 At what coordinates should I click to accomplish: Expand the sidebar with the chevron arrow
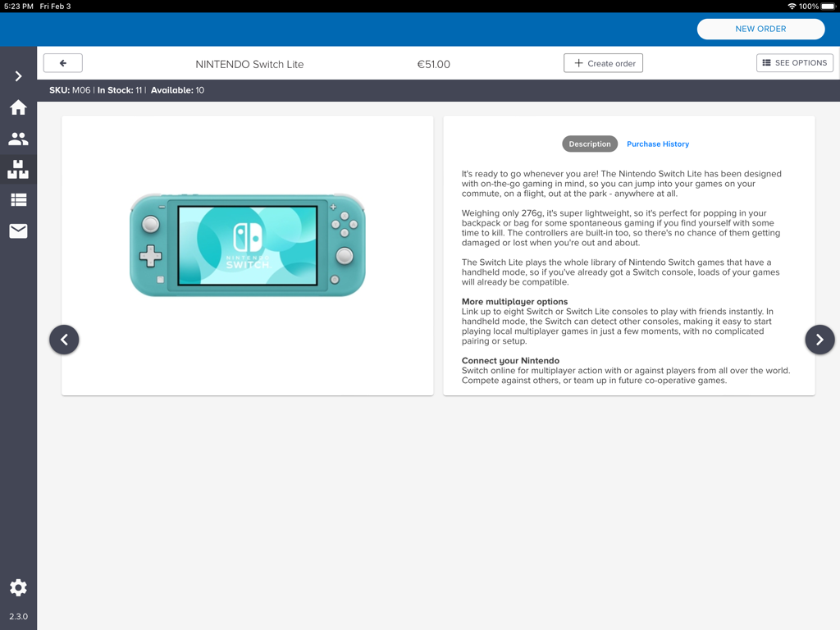pos(18,76)
